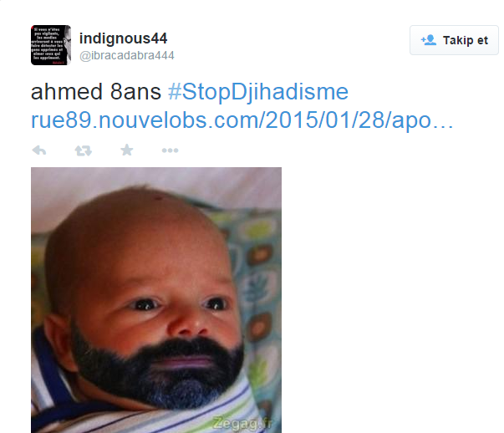Screen dimensions: 504x433
Task: Select the tweet text ahmed 8ans
Action: pyautogui.click(x=96, y=92)
